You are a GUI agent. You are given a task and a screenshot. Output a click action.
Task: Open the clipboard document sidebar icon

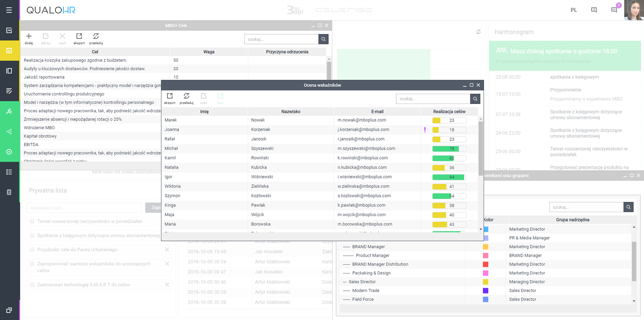(9, 192)
